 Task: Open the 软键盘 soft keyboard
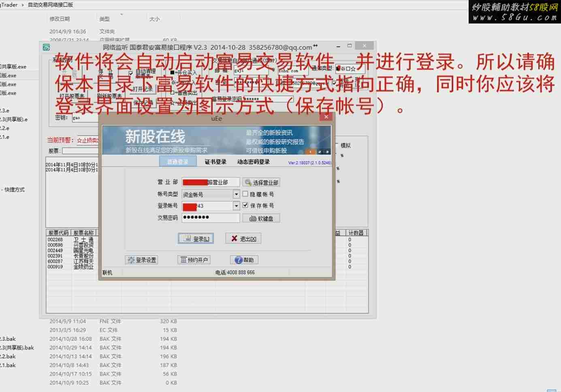point(261,218)
